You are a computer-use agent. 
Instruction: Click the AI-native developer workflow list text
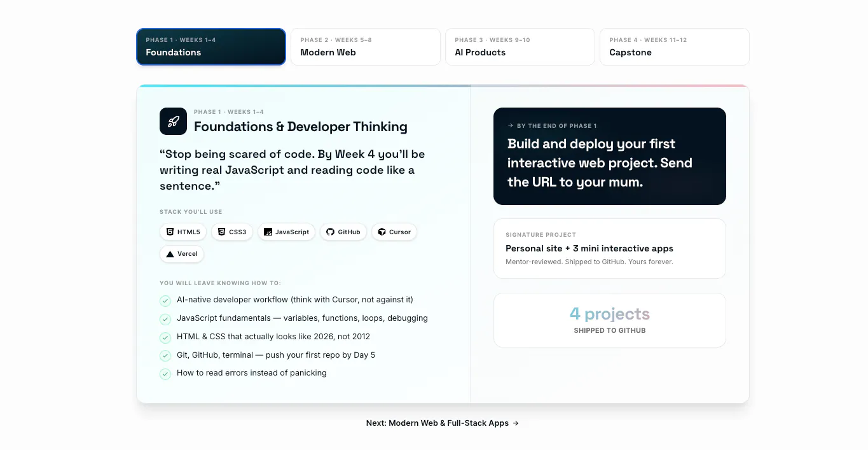click(x=295, y=300)
